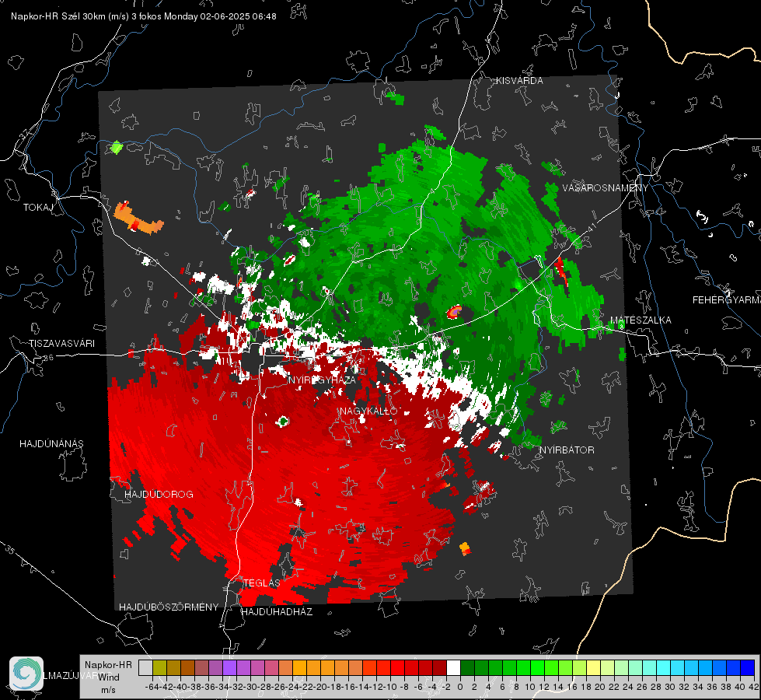Click the m/s unit label in legend
761x700 pixels.
pyautogui.click(x=108, y=690)
